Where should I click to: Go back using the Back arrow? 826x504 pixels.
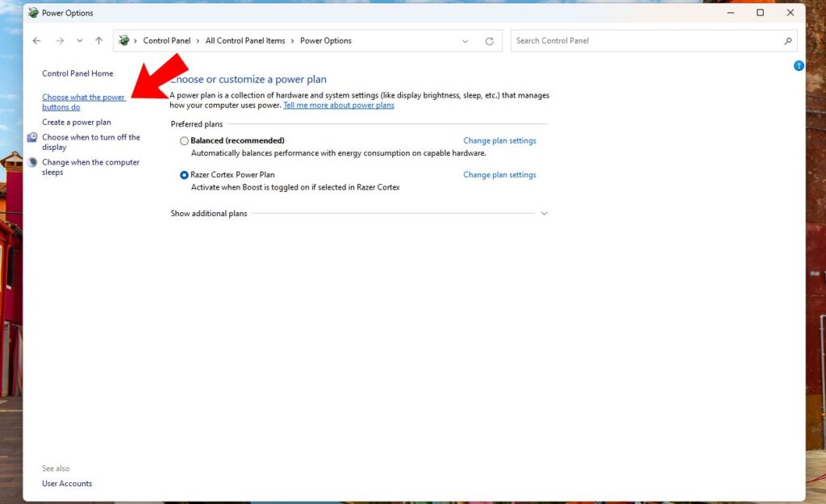tap(36, 40)
